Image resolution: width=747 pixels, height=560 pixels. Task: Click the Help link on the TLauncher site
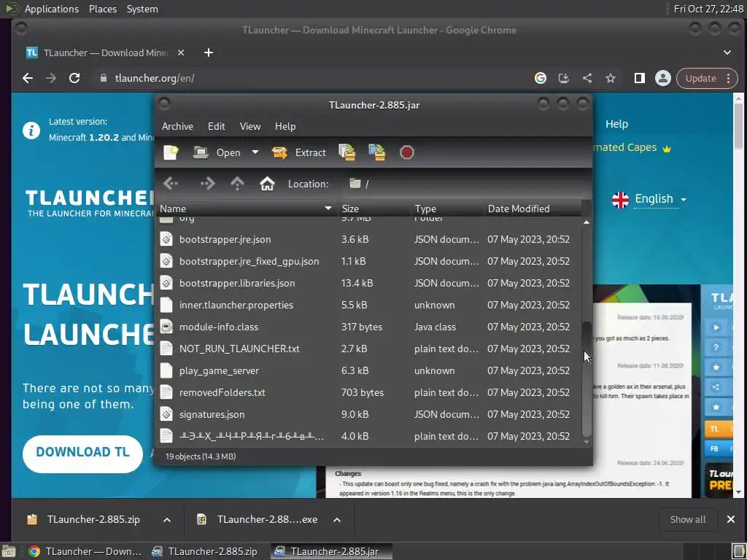616,124
